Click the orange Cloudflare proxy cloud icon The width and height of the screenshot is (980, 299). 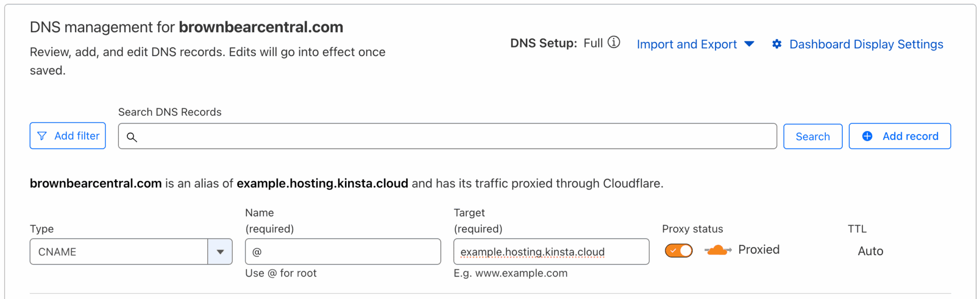coord(717,250)
